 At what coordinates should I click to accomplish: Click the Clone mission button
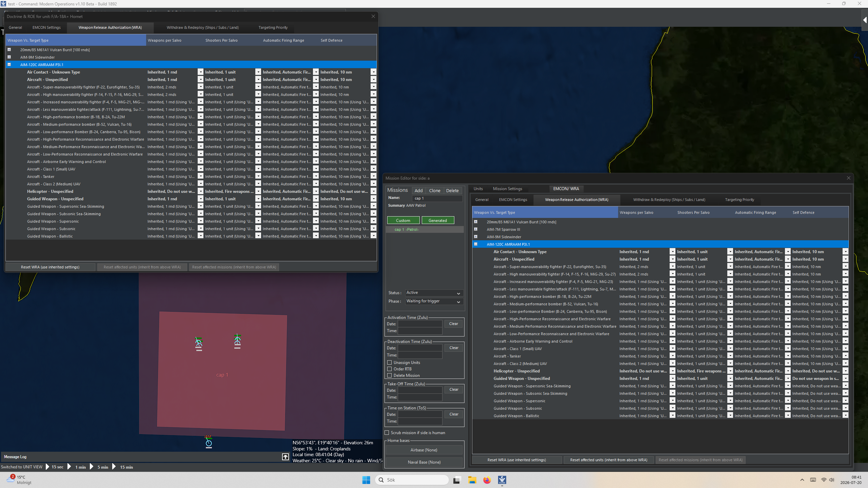435,190
